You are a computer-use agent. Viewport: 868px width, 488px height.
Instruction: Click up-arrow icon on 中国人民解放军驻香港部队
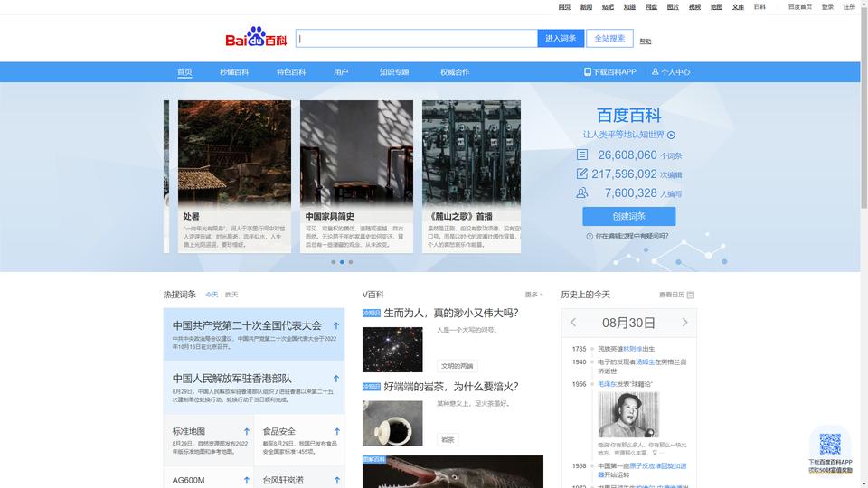pyautogui.click(x=336, y=379)
